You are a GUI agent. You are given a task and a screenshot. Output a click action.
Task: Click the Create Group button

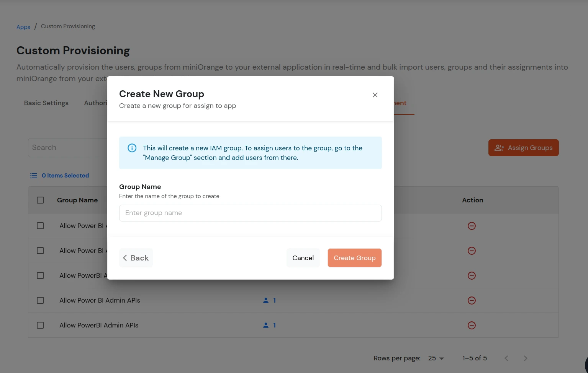click(x=354, y=258)
